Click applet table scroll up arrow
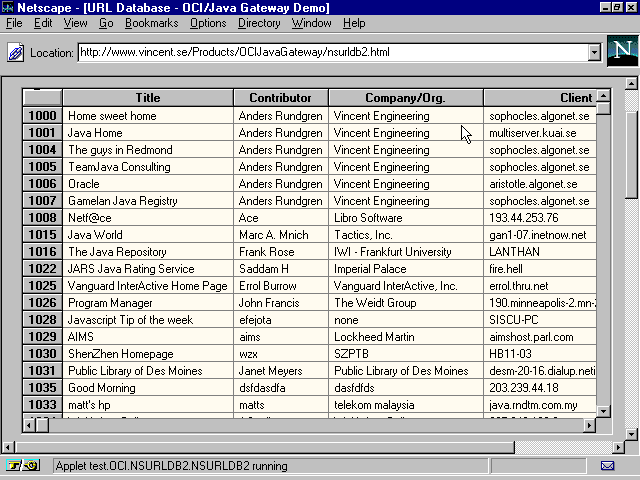The height and width of the screenshot is (480, 640). point(603,96)
